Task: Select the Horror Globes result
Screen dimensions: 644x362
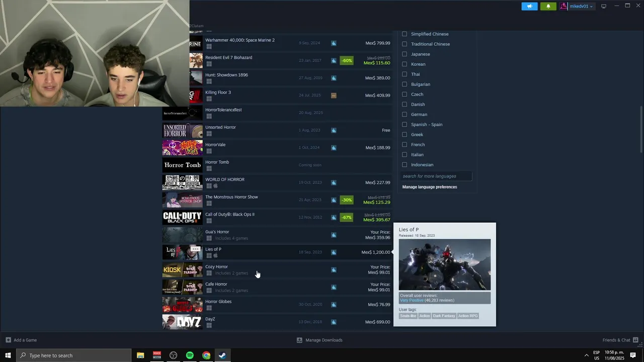Action: 277,305
